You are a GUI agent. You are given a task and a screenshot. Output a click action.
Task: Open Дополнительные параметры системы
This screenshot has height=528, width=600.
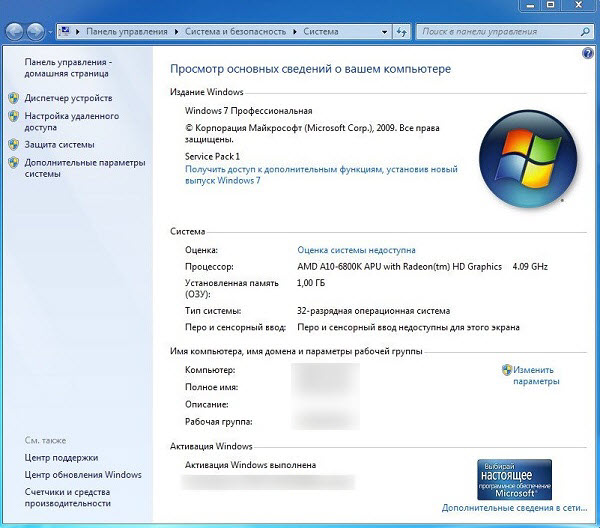coord(85,168)
